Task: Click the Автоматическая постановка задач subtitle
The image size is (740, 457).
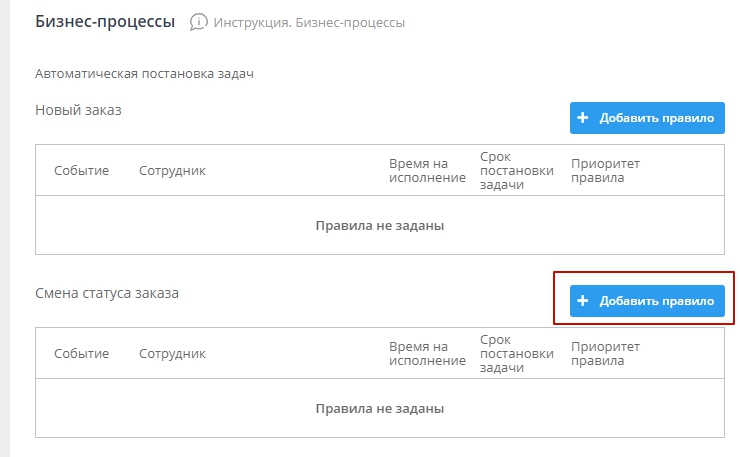Action: [146, 74]
